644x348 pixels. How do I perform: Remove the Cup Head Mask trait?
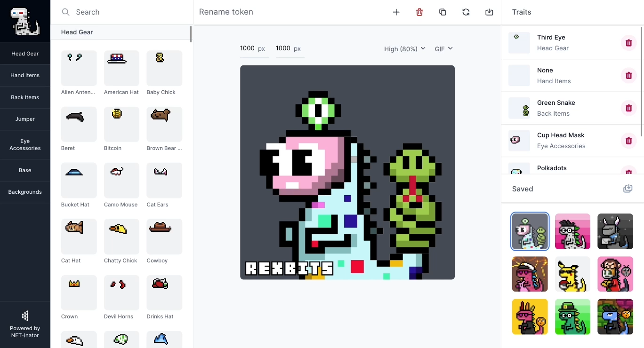pos(628,141)
